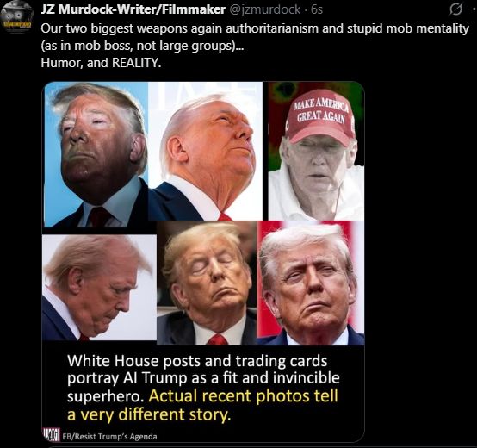477x448 pixels.
Task: Click the 'Humor, and REALITY.' tweet line
Action: tap(101, 63)
